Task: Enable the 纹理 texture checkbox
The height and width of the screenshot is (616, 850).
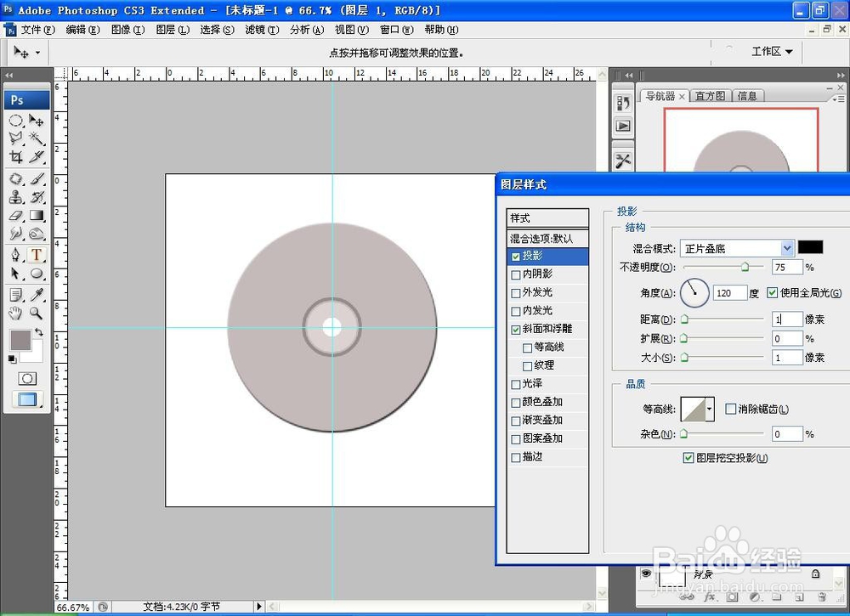Action: point(527,366)
